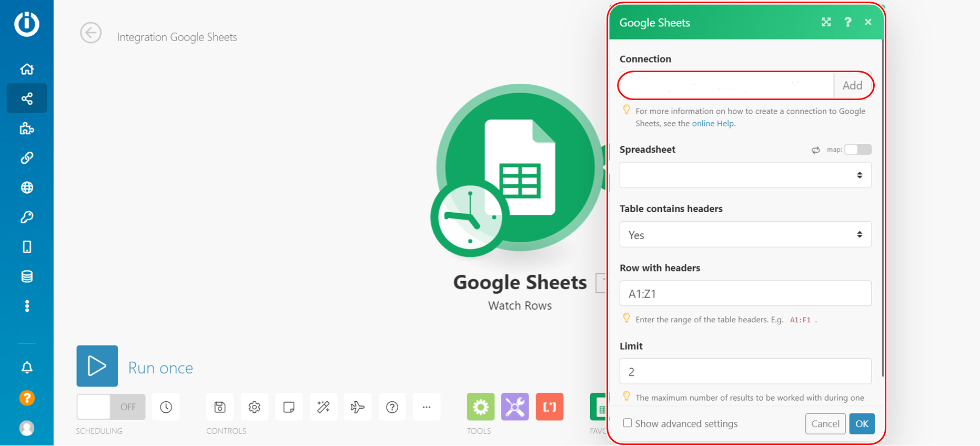Image resolution: width=980 pixels, height=446 pixels.
Task: Open purple Tools wrench icon
Action: (x=515, y=407)
